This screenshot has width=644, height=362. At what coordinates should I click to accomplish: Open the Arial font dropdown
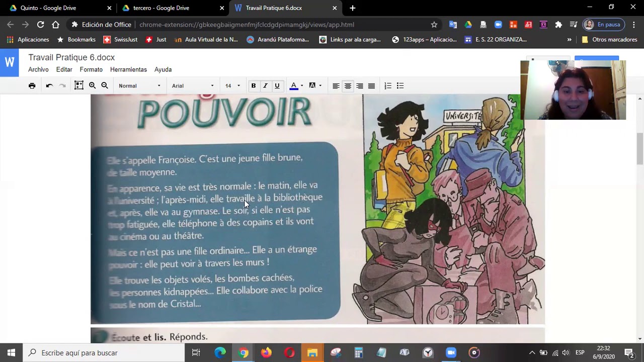[x=193, y=86]
